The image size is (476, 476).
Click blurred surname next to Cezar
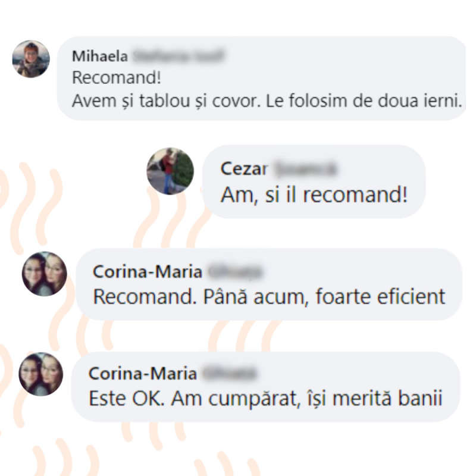click(305, 168)
